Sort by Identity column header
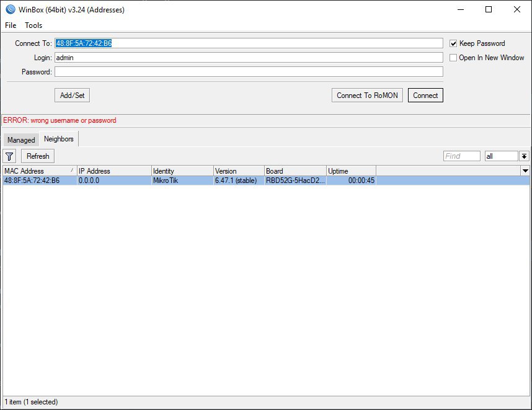532x410 pixels. point(182,171)
